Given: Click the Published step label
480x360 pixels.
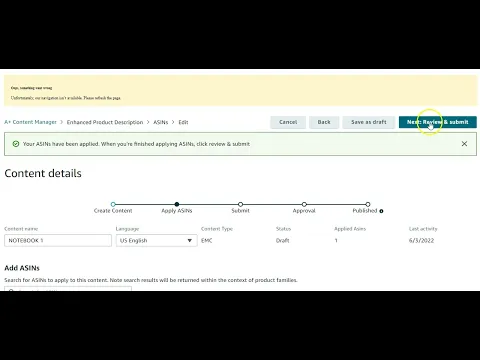Looking at the screenshot, I should [x=365, y=211].
